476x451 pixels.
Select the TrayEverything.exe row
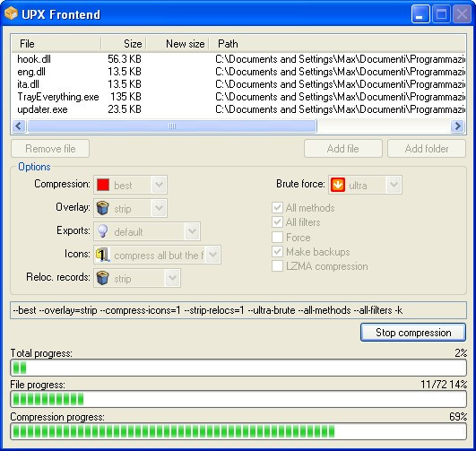(238, 97)
